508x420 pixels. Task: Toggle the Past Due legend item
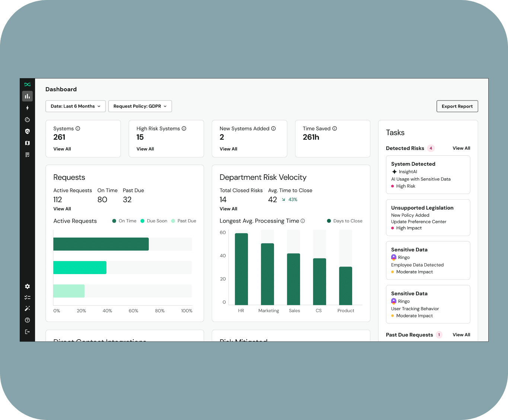(183, 221)
